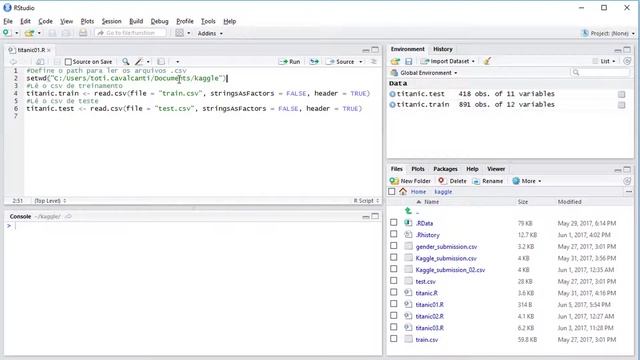Image resolution: width=640 pixels, height=360 pixels.
Task: Click the compile report notebook icon
Action: 161,62
